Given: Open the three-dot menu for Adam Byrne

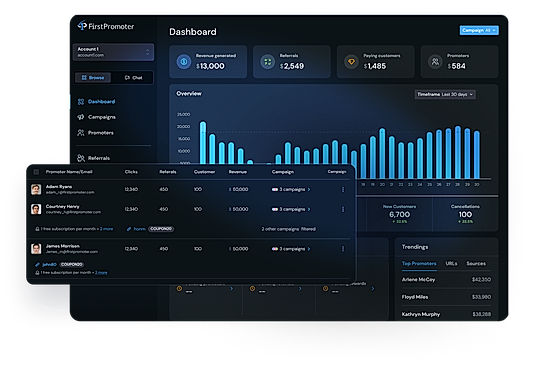Looking at the screenshot, I should [343, 189].
